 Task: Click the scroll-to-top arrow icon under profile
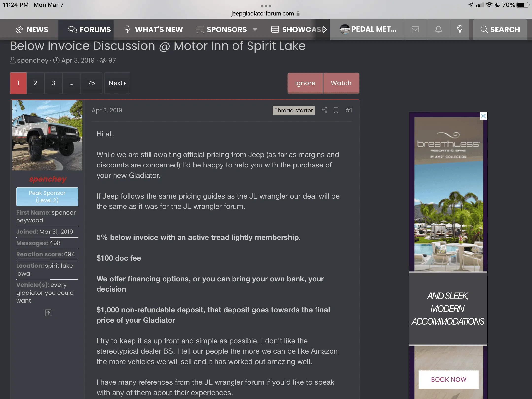[48, 313]
